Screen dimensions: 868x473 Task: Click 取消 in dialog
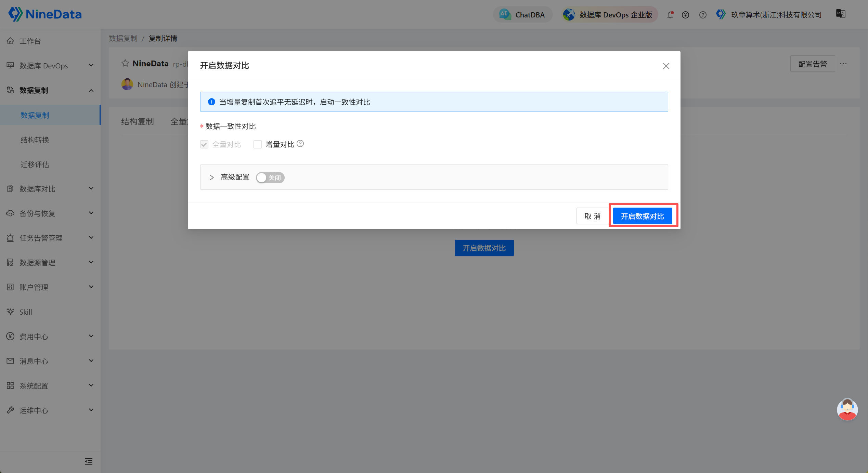click(x=593, y=216)
